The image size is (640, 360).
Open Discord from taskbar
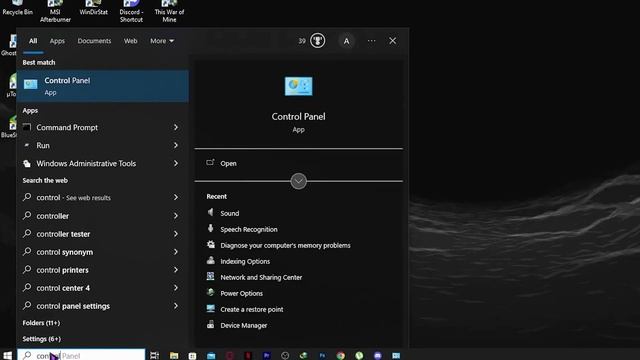coord(378,356)
